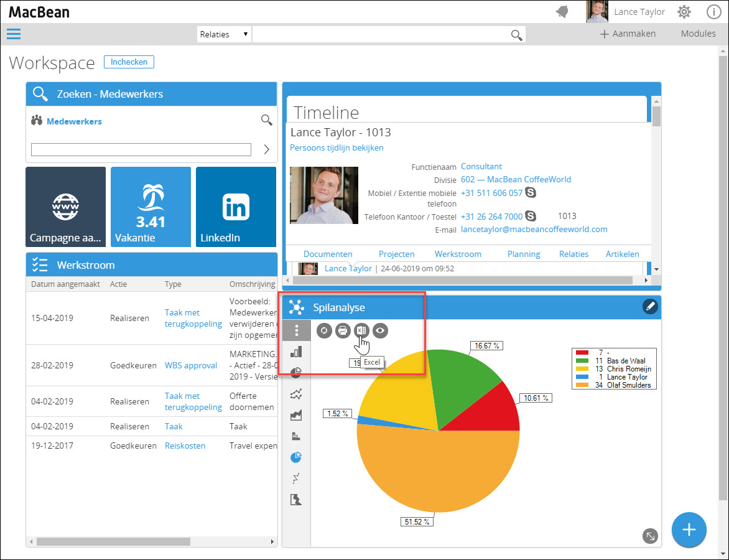Click the Skype icon next to the office number
The width and height of the screenshot is (729, 560).
(x=531, y=216)
